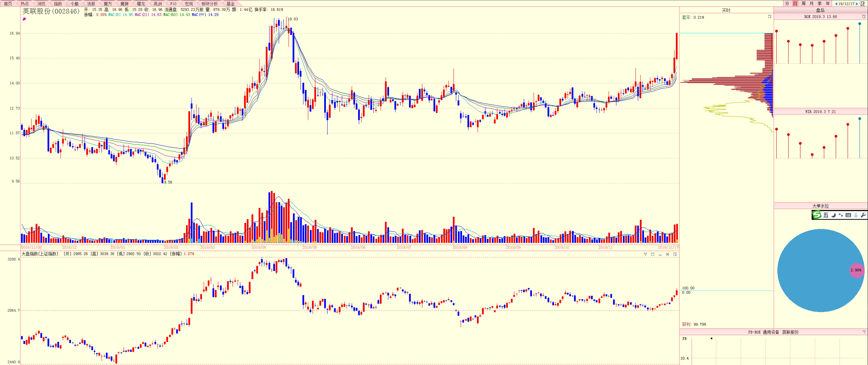
Task: Open the Sogou soft keyboard icon
Action: tap(848, 215)
